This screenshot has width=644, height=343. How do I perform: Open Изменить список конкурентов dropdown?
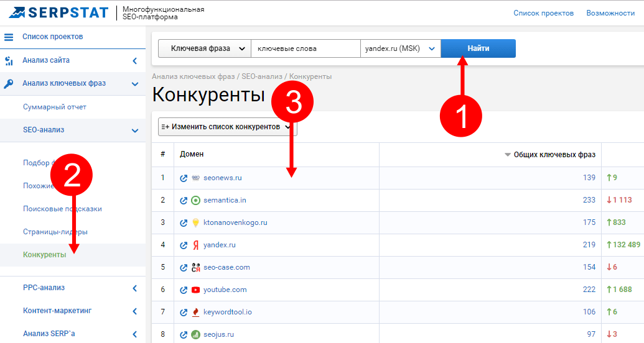pyautogui.click(x=228, y=127)
